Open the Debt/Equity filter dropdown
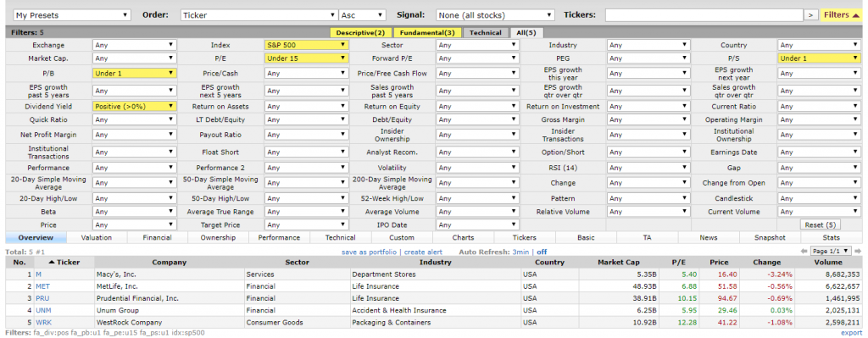 point(478,119)
